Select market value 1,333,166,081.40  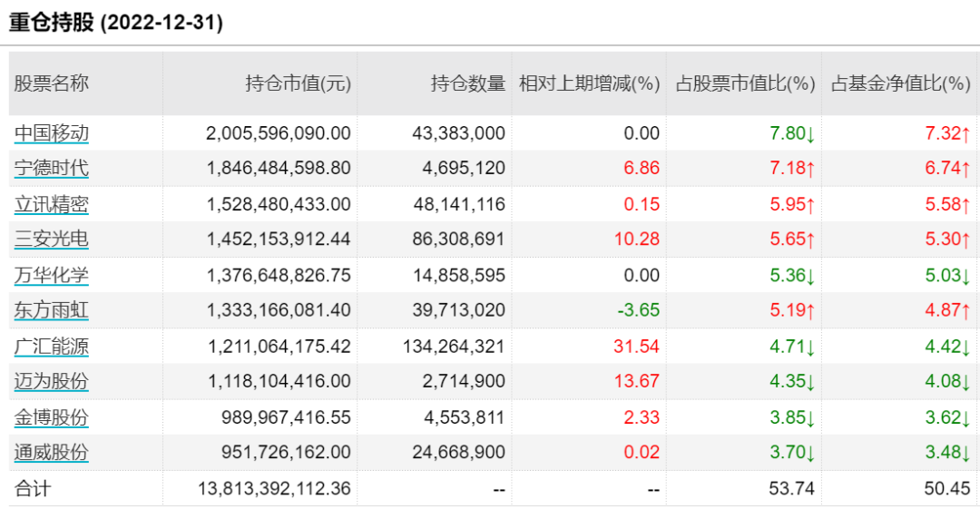click(279, 310)
